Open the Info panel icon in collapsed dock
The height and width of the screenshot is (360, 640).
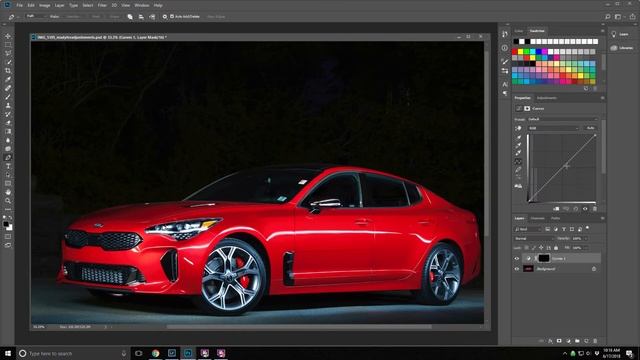pyautogui.click(x=505, y=48)
